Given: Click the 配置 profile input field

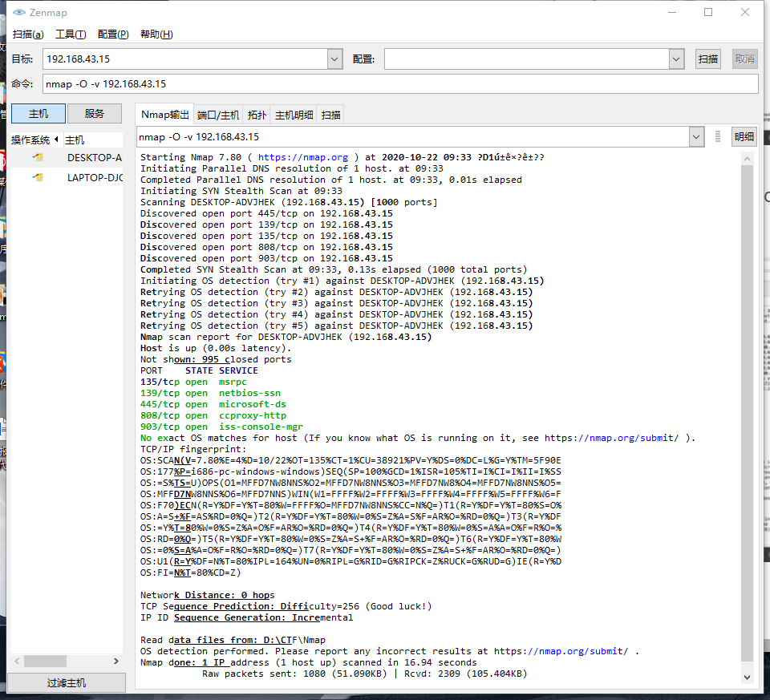Looking at the screenshot, I should [x=527, y=59].
